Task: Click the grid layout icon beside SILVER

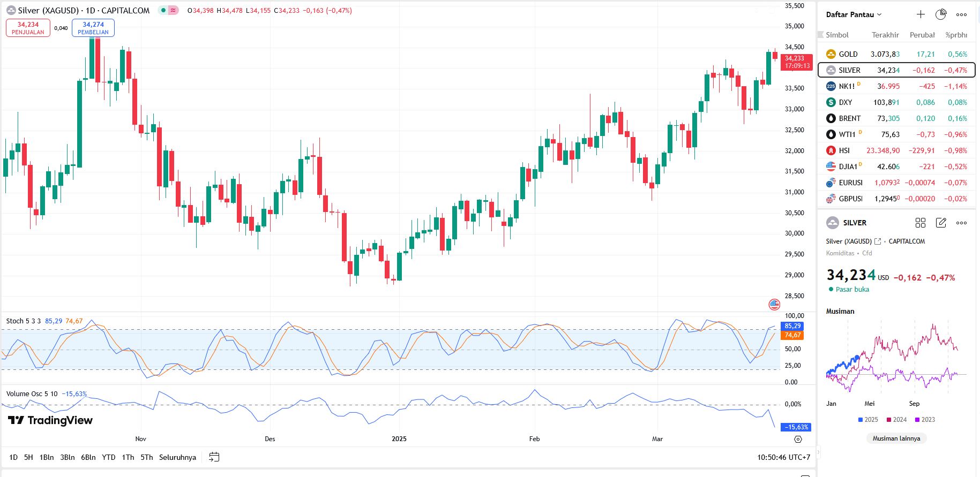Action: pyautogui.click(x=921, y=223)
